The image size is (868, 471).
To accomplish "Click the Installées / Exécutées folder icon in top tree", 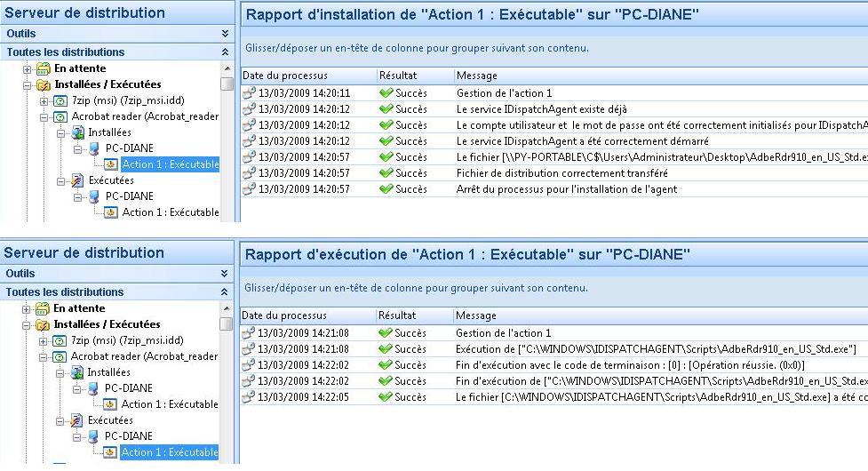I will coord(44,85).
